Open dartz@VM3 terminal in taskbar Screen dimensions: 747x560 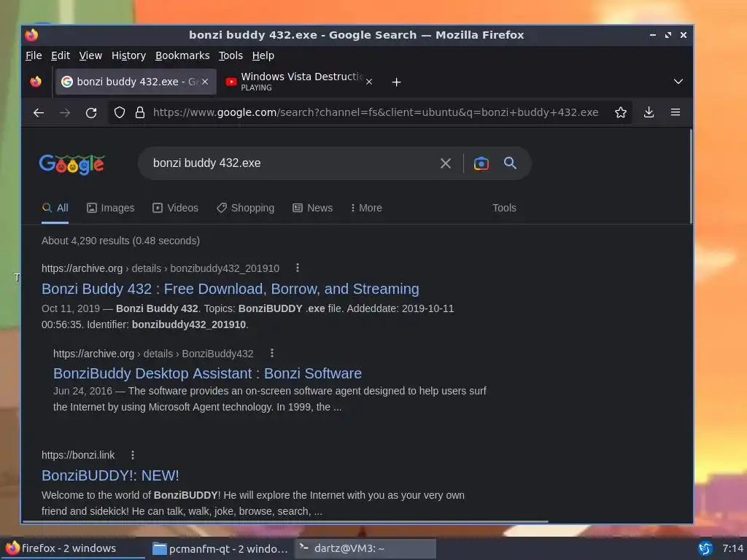365,548
